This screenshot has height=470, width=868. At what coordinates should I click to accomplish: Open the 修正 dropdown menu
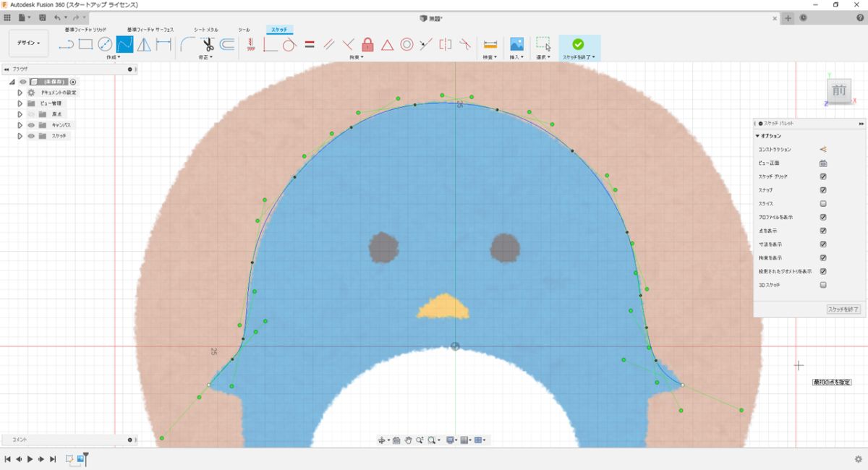click(x=206, y=57)
